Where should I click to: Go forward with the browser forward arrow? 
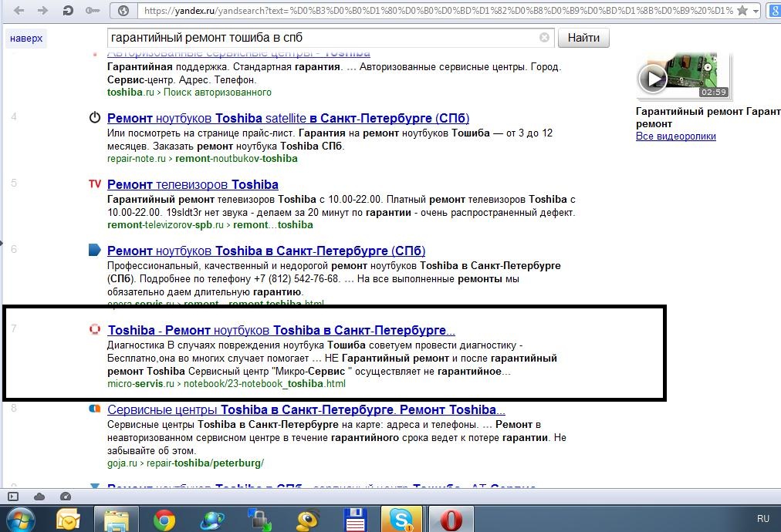click(x=43, y=11)
